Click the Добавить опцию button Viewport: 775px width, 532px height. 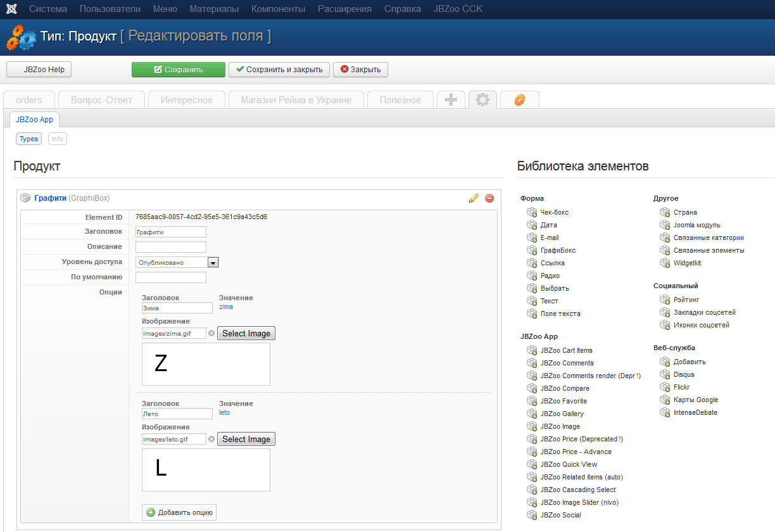[180, 512]
